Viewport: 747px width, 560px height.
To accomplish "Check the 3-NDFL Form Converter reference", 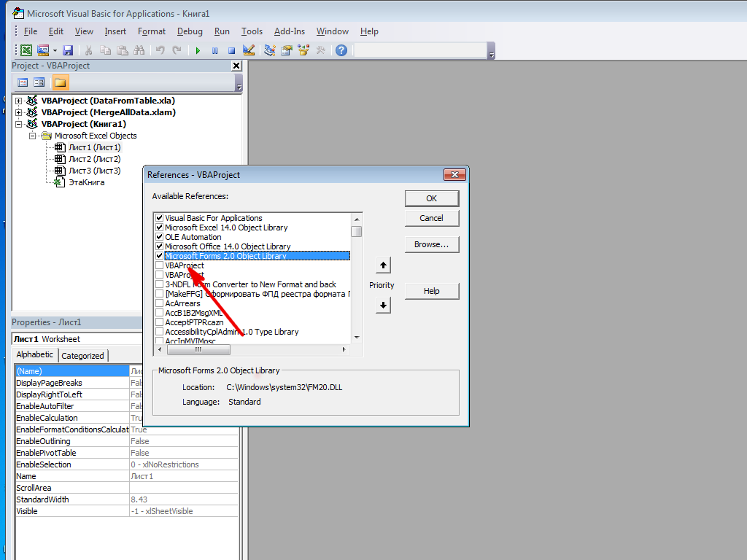I will [x=160, y=284].
